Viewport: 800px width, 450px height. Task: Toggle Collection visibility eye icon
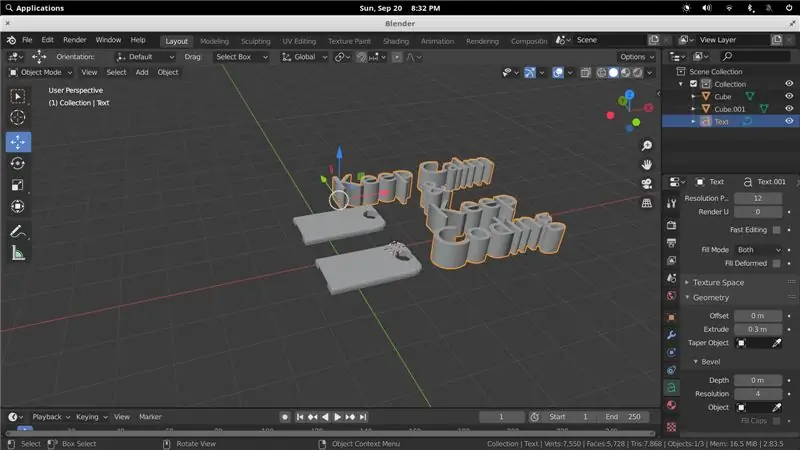(x=789, y=83)
